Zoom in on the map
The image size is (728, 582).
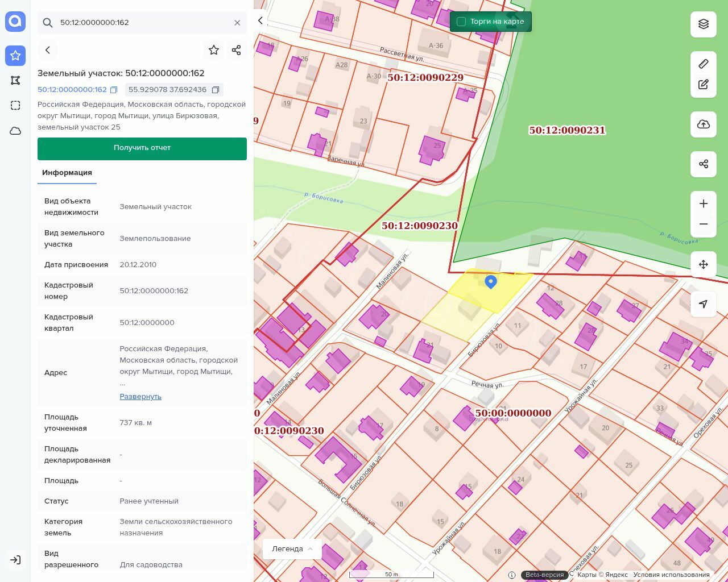703,203
